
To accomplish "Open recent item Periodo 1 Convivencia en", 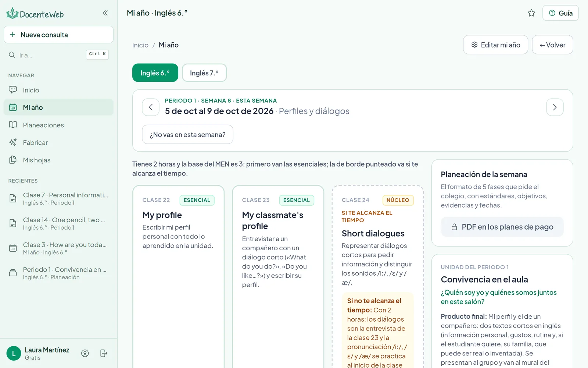I will coord(59,273).
